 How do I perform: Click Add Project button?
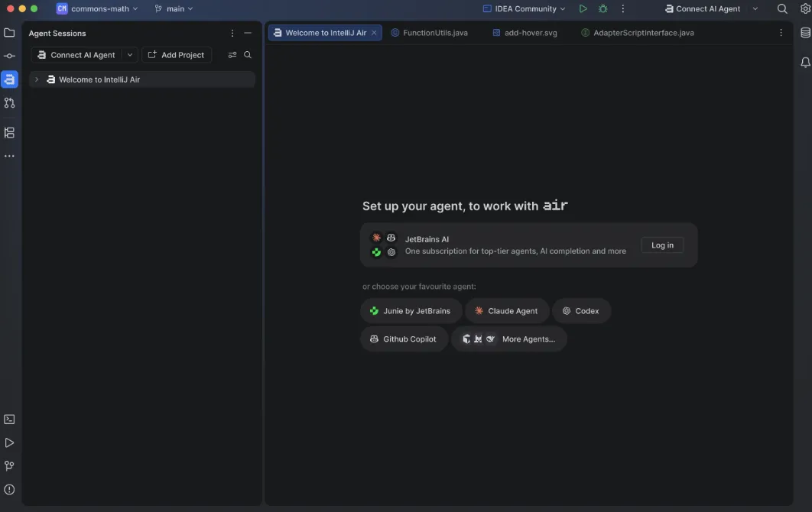[177, 55]
